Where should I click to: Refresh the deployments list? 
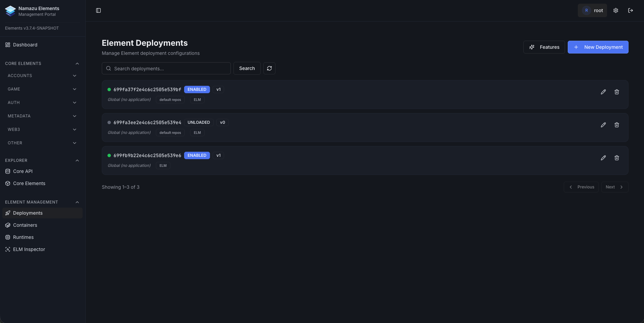coord(269,68)
